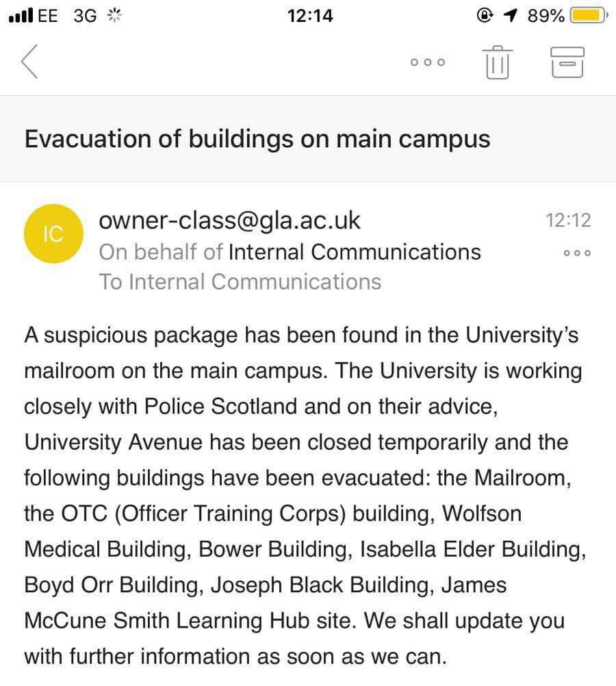The height and width of the screenshot is (686, 616).
Task: Tap the rotation lock icon in status bar
Action: [x=485, y=16]
